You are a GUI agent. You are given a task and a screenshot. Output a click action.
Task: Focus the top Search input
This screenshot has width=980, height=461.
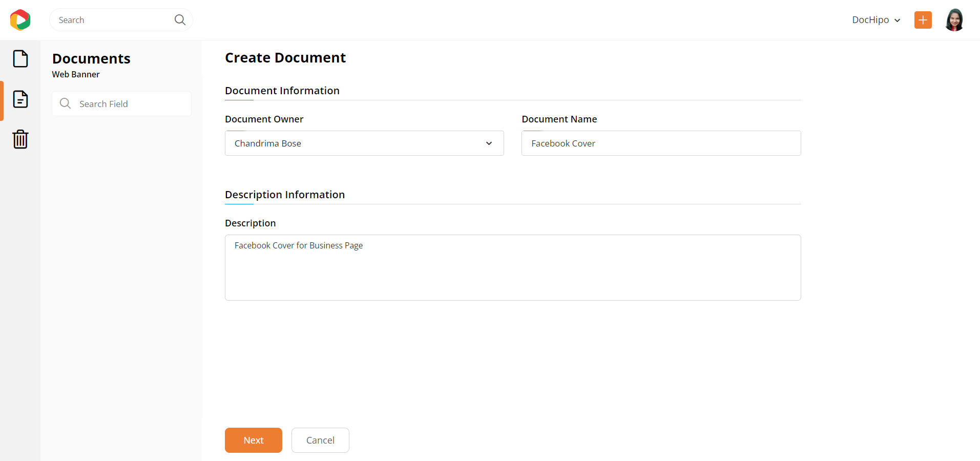pos(113,20)
